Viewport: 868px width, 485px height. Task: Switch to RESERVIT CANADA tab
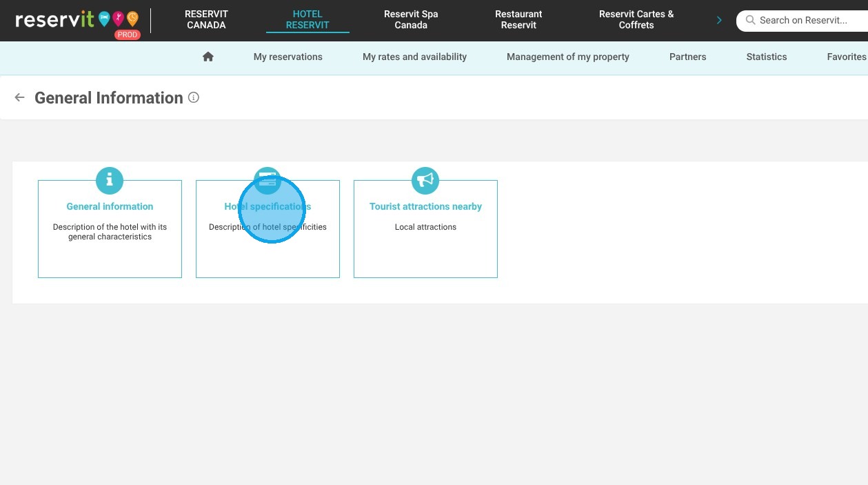coord(206,19)
